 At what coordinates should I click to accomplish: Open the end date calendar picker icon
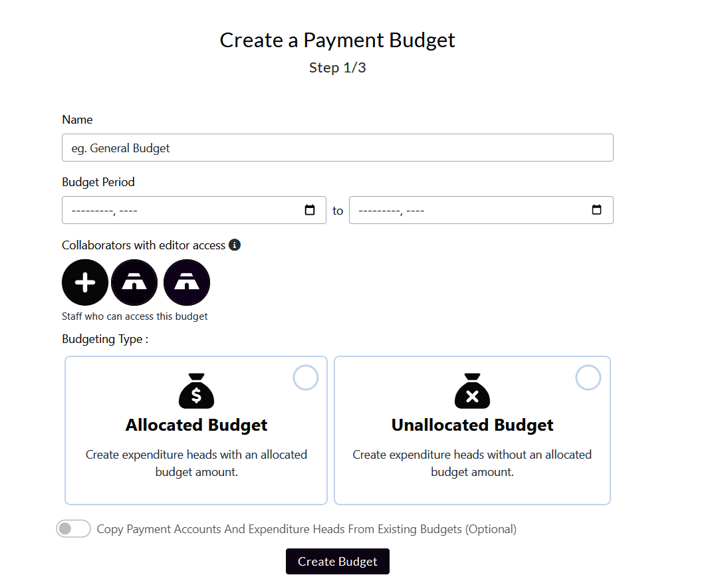tap(596, 210)
